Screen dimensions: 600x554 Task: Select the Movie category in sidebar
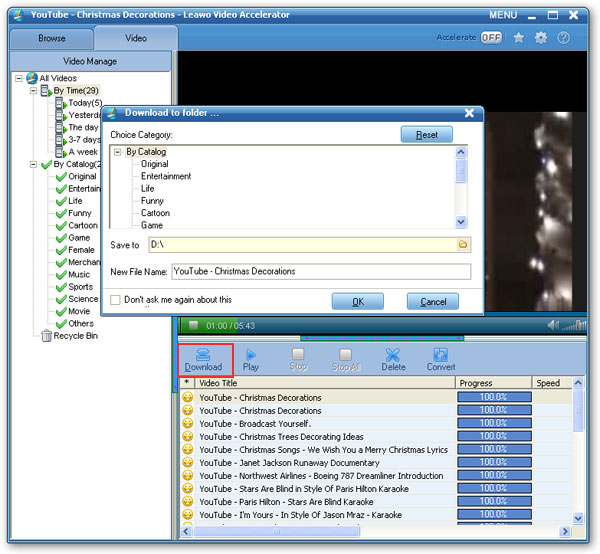(79, 311)
